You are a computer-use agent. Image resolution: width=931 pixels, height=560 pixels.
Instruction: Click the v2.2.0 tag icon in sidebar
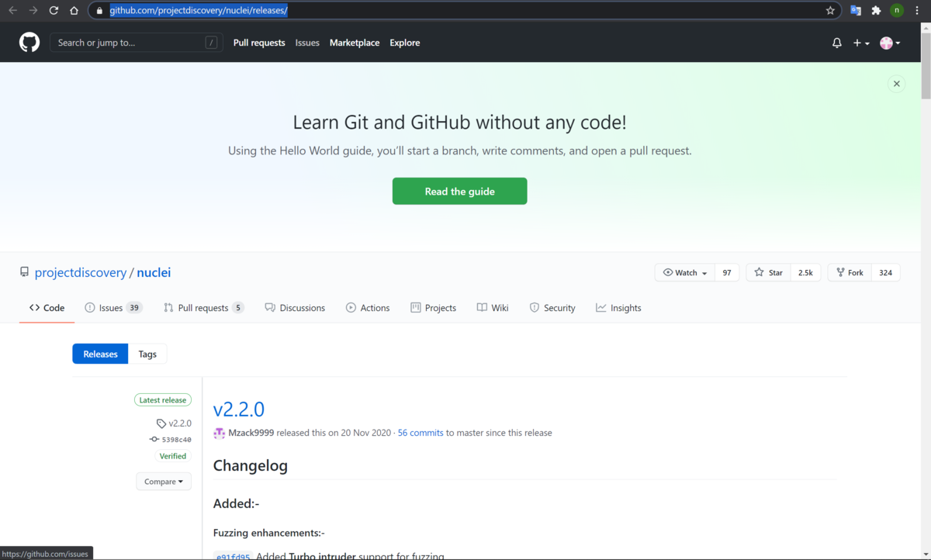pos(161,423)
